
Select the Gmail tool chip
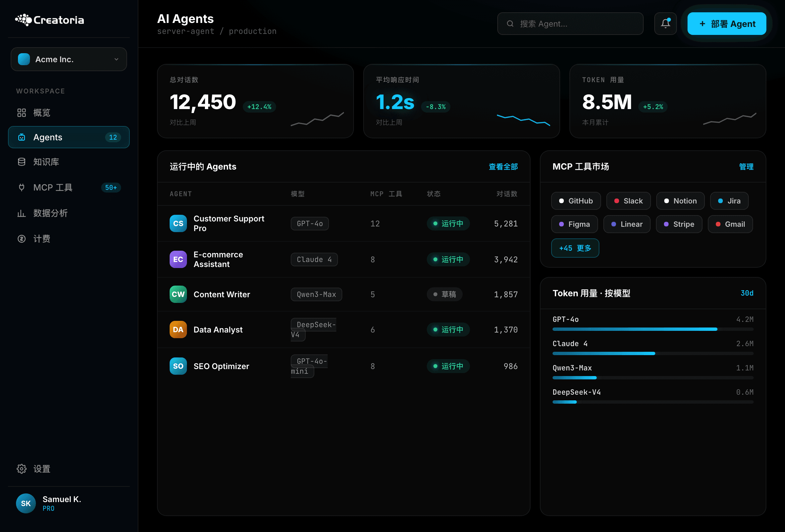(x=730, y=224)
